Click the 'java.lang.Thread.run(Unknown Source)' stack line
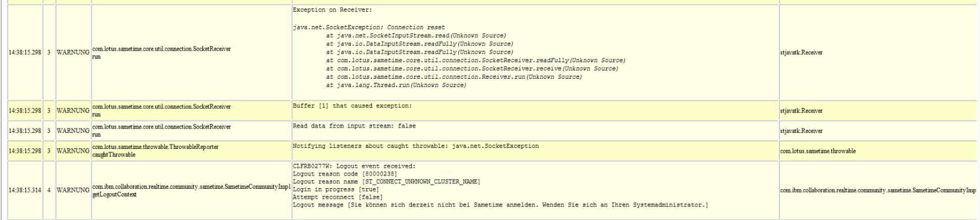Screen dimensions: 980x220 point(396,85)
